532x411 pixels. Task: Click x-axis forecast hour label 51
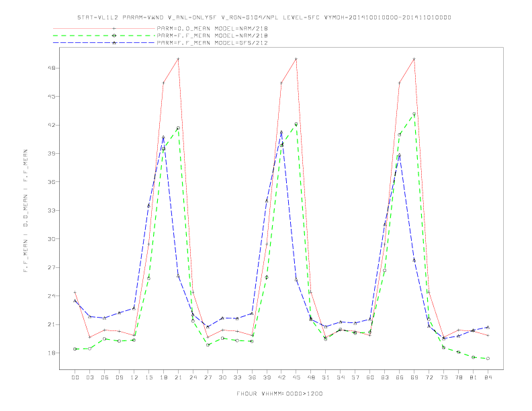[326, 377]
